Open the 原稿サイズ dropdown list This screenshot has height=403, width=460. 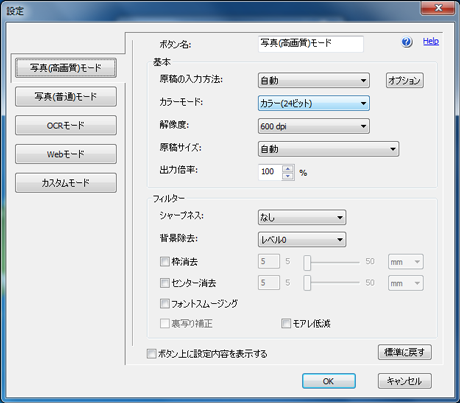328,149
